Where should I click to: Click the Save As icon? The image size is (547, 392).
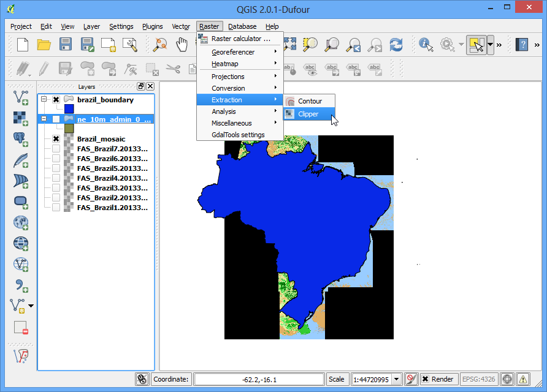(87, 45)
